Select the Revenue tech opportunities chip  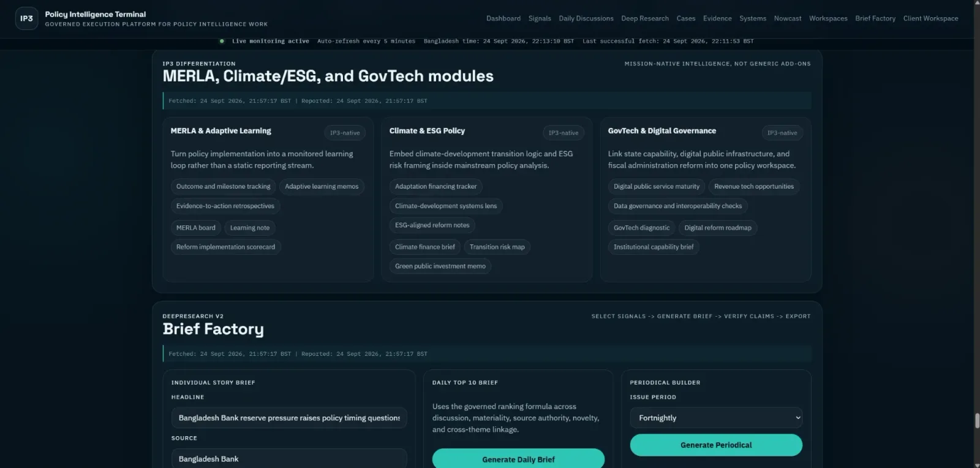click(754, 186)
